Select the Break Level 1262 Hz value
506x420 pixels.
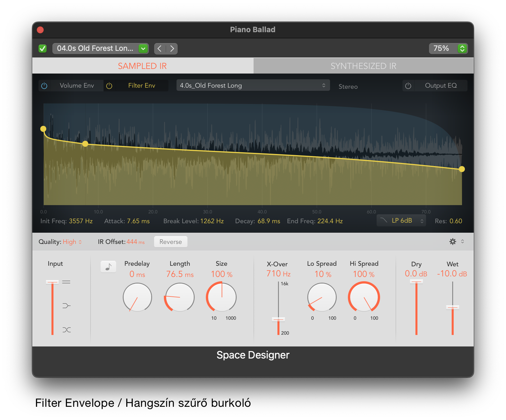[212, 221]
